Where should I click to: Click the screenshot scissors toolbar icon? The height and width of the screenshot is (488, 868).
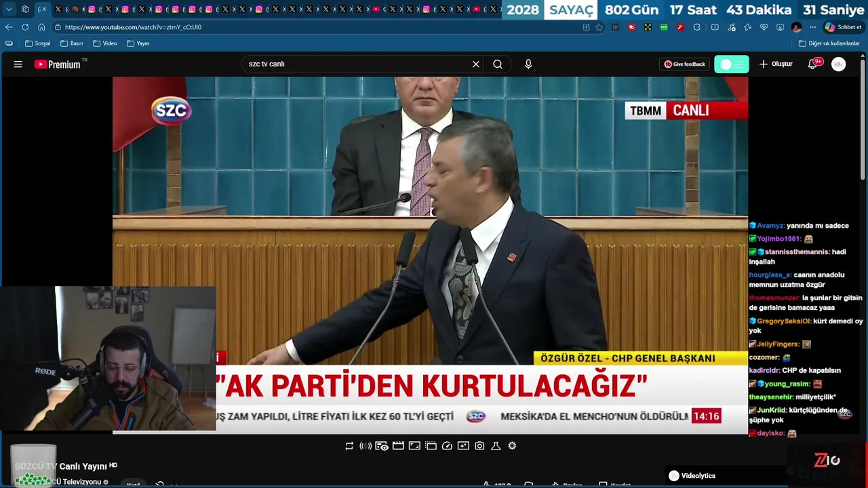pos(780,27)
